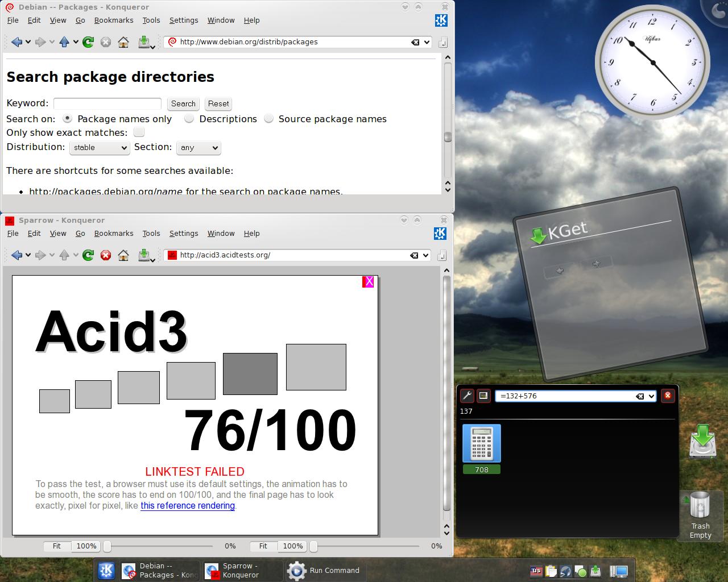Click the pink X on Acid3 page

coord(368,281)
